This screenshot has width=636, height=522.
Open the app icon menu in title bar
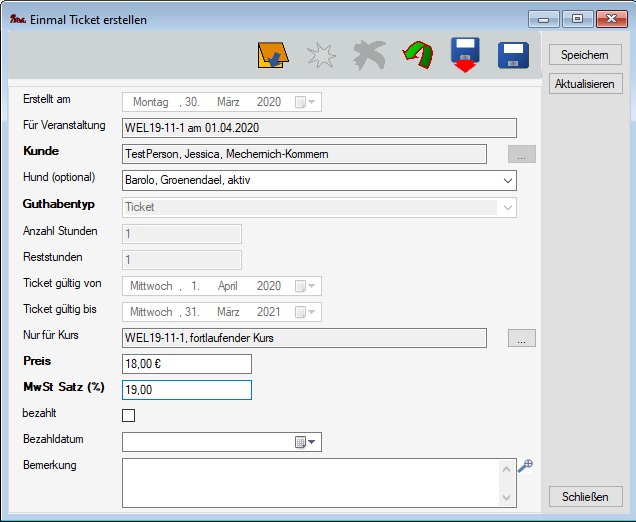coord(17,18)
